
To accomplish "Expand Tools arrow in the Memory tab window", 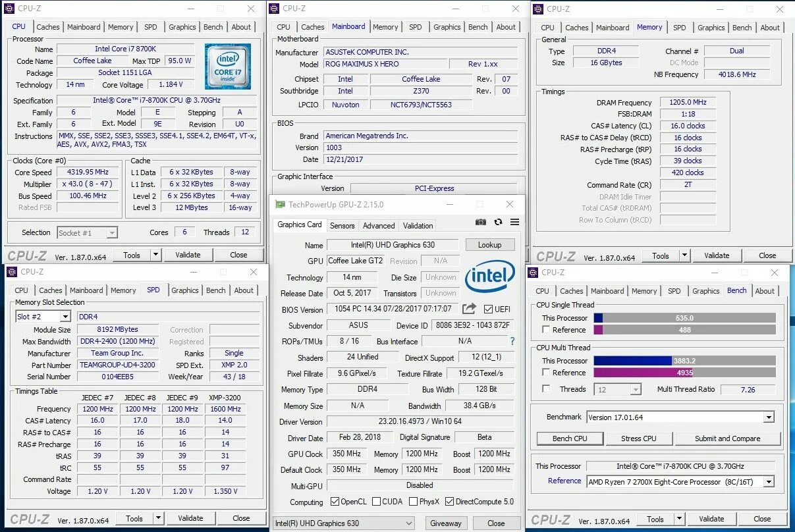I will click(685, 255).
